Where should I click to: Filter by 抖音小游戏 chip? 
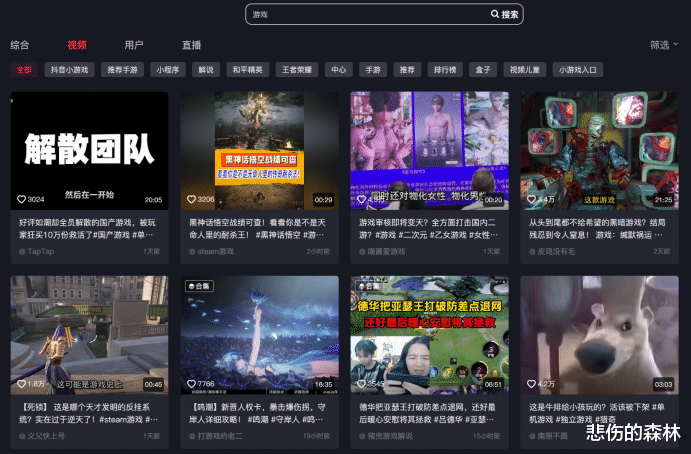click(69, 70)
